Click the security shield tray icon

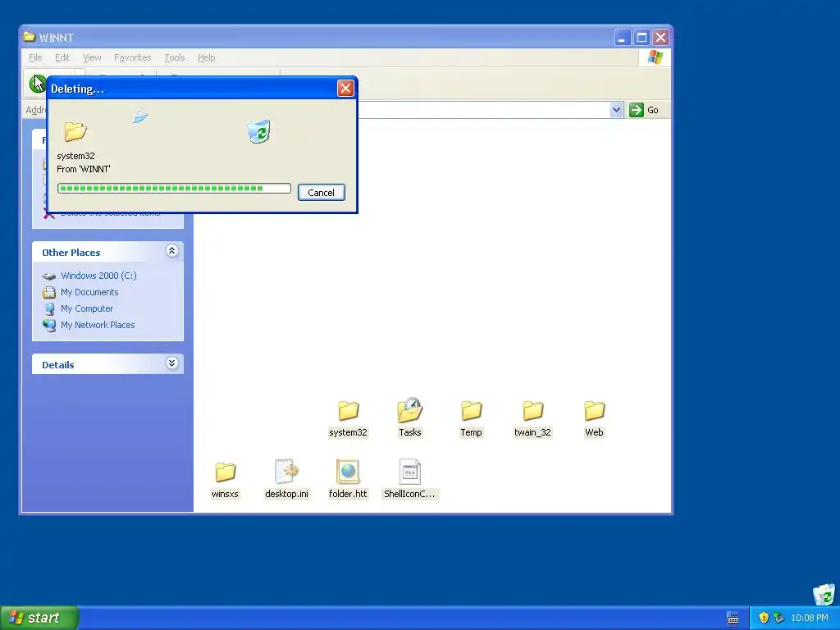[x=764, y=618]
